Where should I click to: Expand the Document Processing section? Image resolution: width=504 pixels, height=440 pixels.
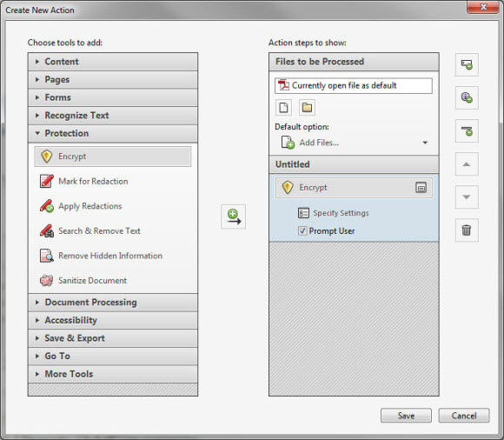(113, 303)
